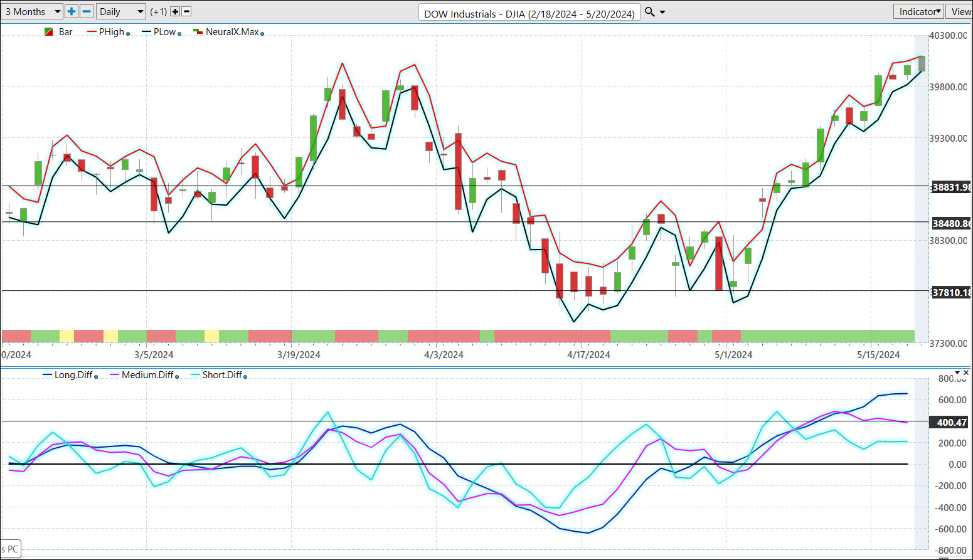Click the black minus forecast offset button
Viewport: 973px width, 560px height.
coord(186,11)
